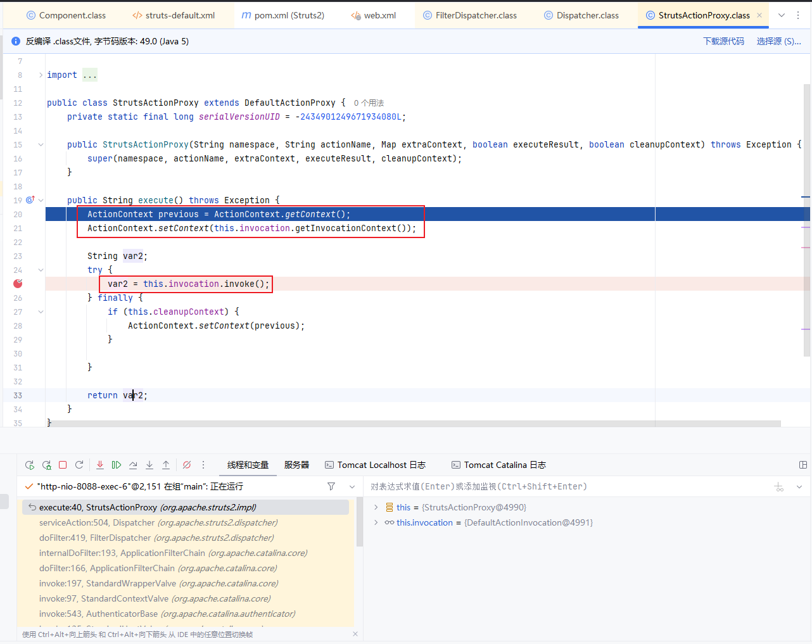Switch to the struts-default.xml tab
Image resolution: width=812 pixels, height=644 pixels.
point(174,15)
